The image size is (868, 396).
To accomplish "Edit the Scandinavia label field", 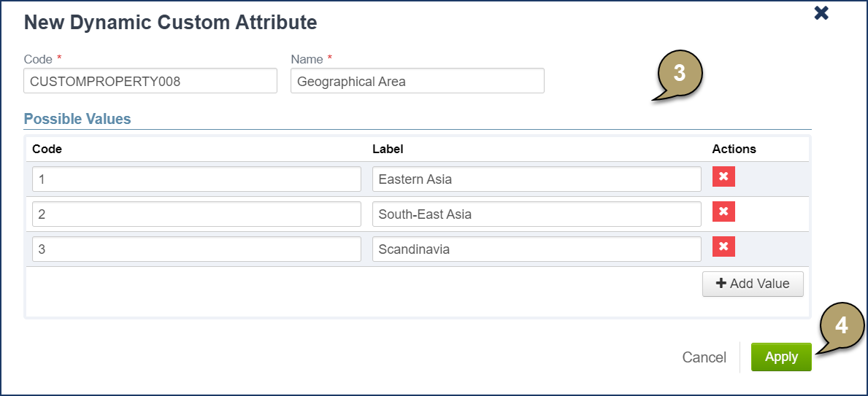I will (537, 249).
